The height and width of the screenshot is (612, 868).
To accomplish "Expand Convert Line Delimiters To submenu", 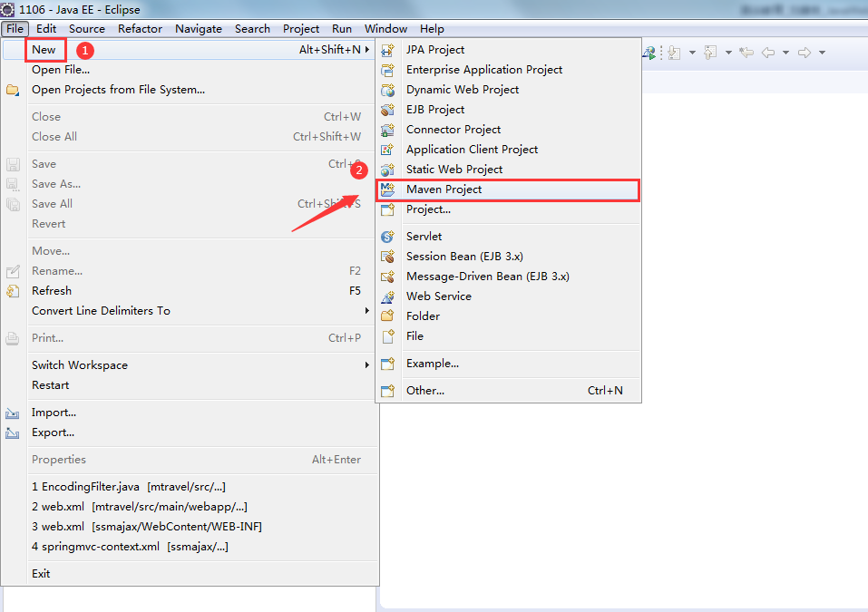I will [x=189, y=311].
